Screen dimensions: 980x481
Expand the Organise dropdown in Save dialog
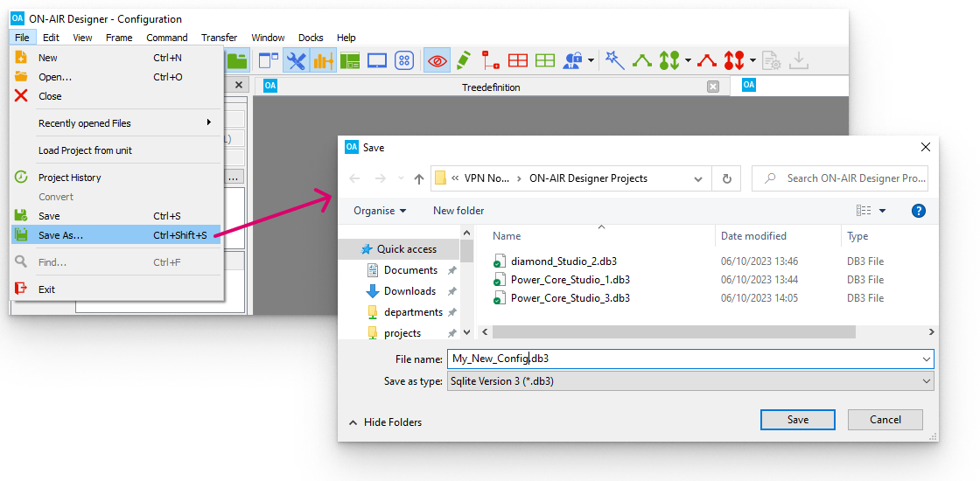tap(380, 211)
